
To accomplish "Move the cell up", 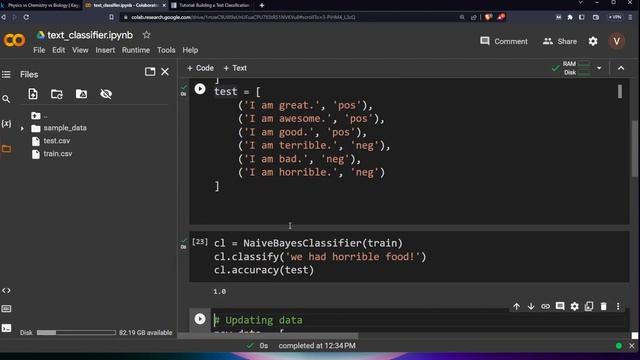I will (516, 306).
